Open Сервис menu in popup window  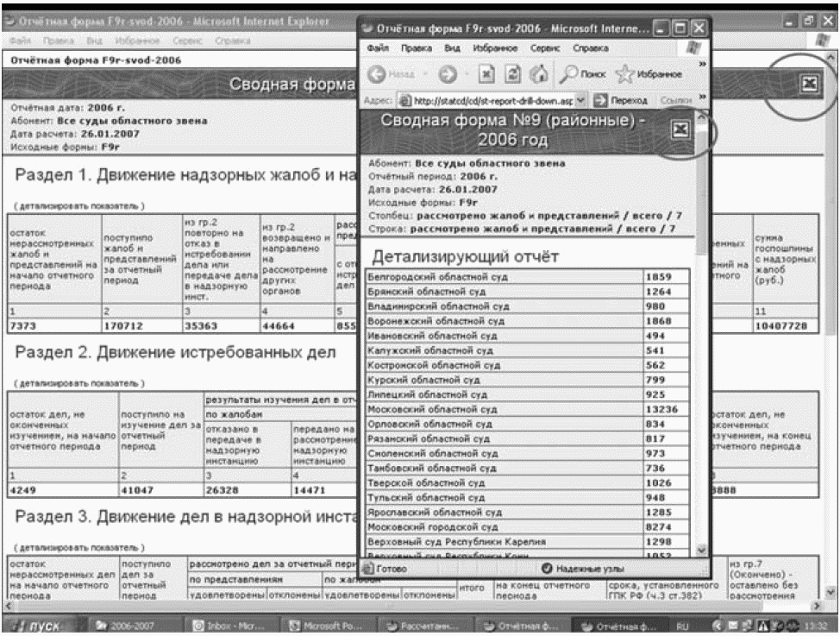pos(545,48)
